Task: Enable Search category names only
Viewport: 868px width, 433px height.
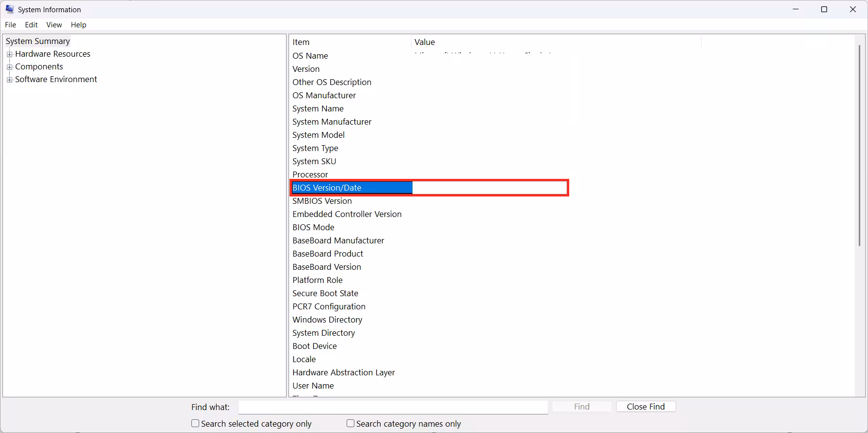Action: (351, 424)
